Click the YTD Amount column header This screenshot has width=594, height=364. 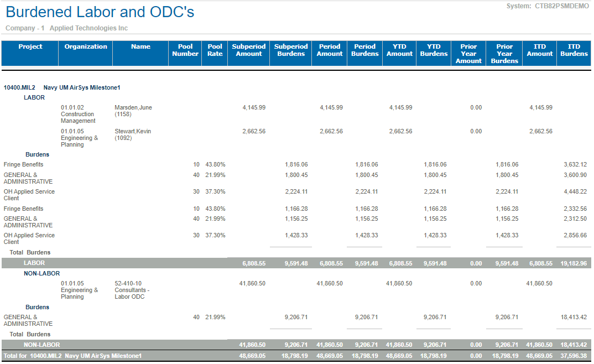tap(399, 50)
